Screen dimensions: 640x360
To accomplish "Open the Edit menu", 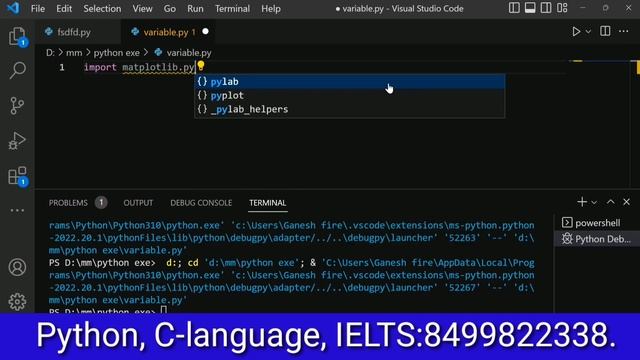I will click(x=64, y=9).
